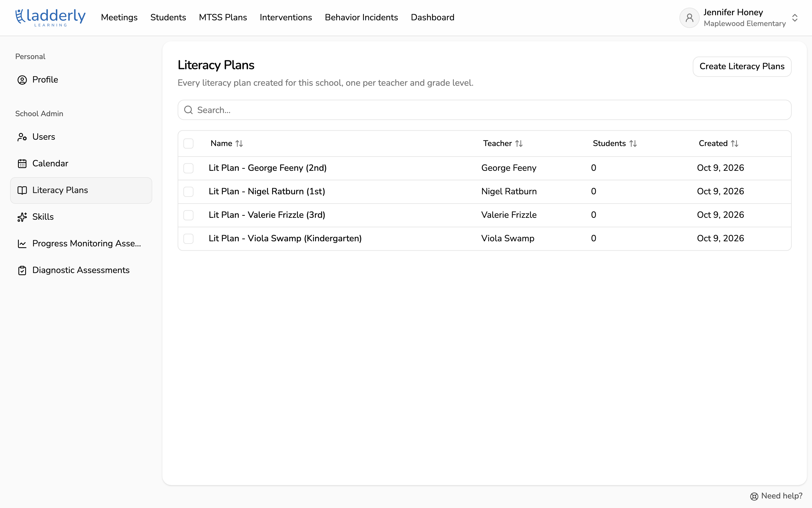
Task: Click the Skills sidebar label
Action: point(43,217)
